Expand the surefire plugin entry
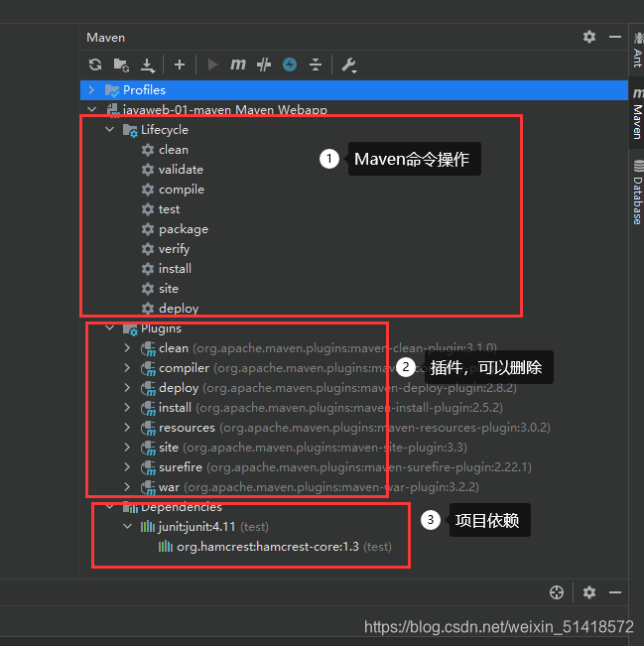The width and height of the screenshot is (644, 646). tap(127, 467)
